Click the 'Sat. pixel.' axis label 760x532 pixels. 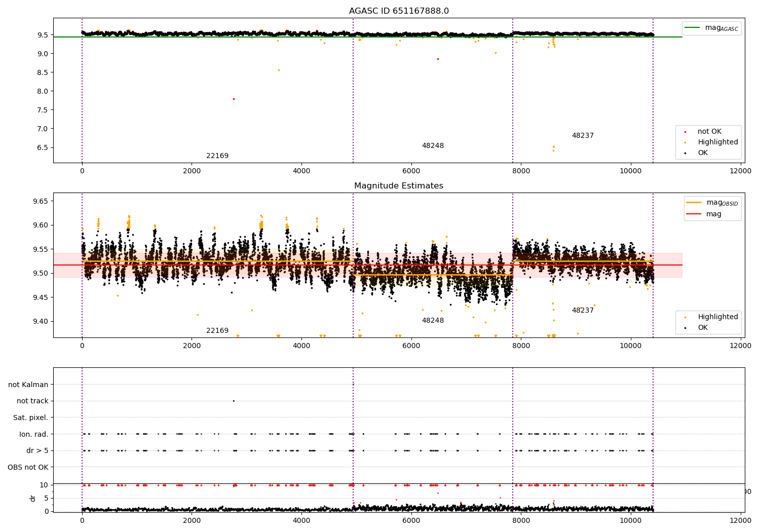[x=31, y=417]
